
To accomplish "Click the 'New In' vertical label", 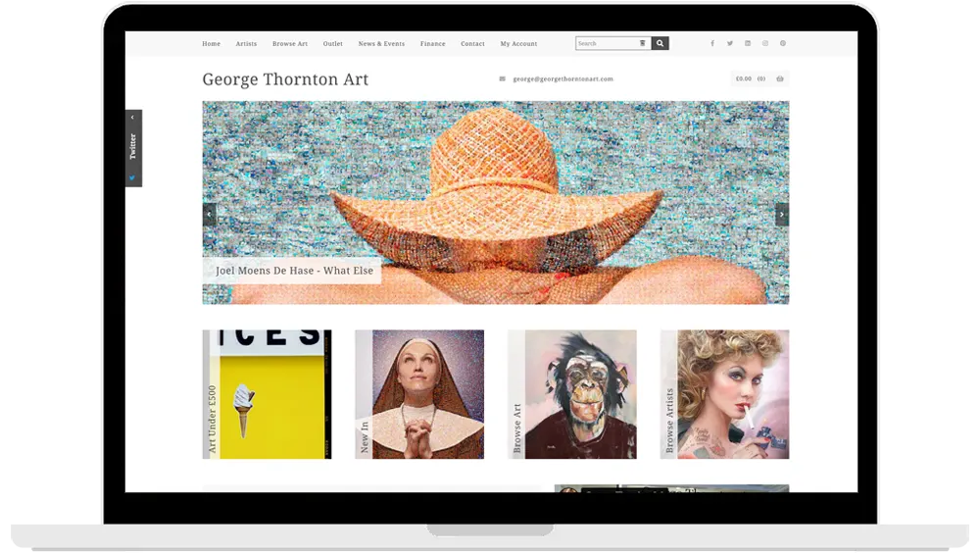I will 365,437.
